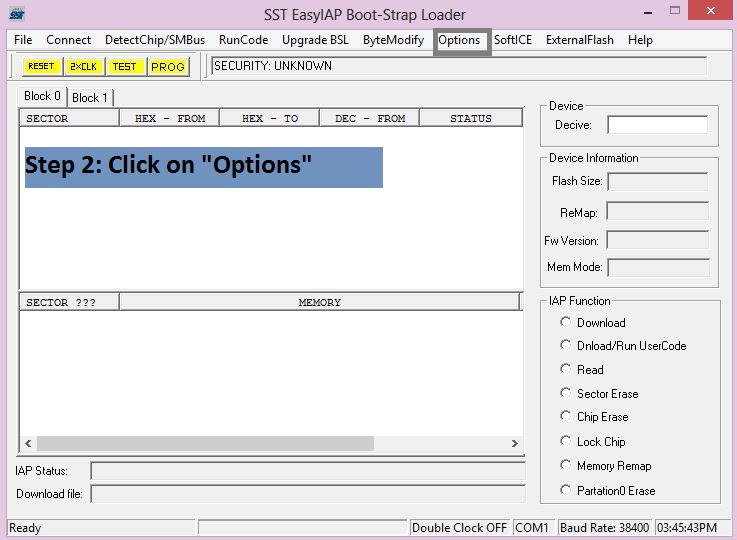The height and width of the screenshot is (540, 737).
Task: Click the Decive input field
Action: (657, 125)
